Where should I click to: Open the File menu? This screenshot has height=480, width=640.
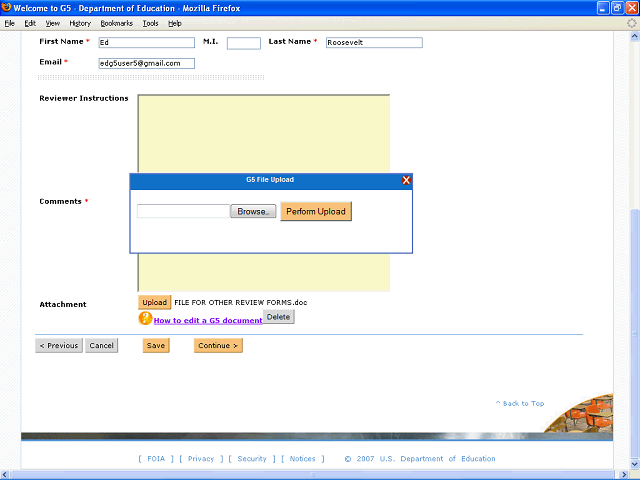click(x=10, y=23)
